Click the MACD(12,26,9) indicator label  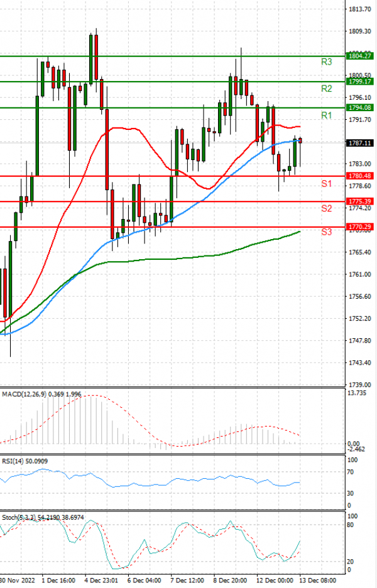coord(41,395)
